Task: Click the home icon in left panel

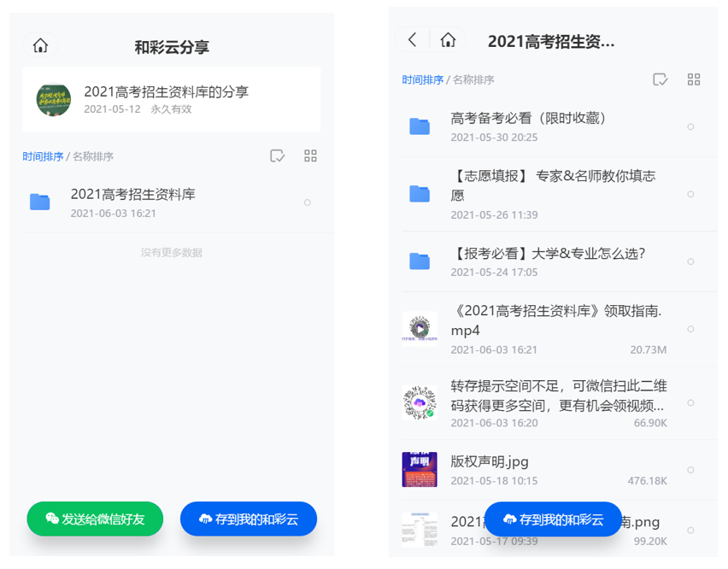Action: (x=40, y=46)
